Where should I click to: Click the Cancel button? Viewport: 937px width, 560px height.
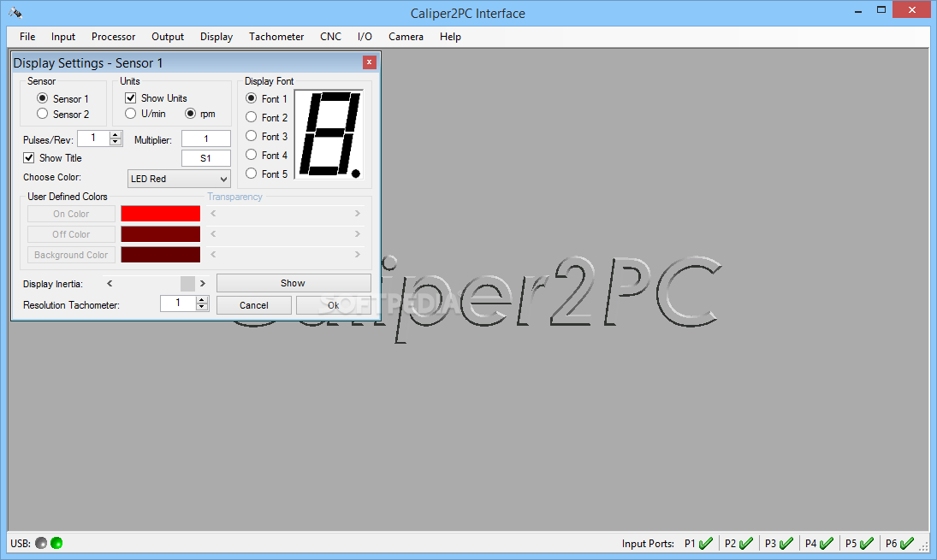click(254, 305)
